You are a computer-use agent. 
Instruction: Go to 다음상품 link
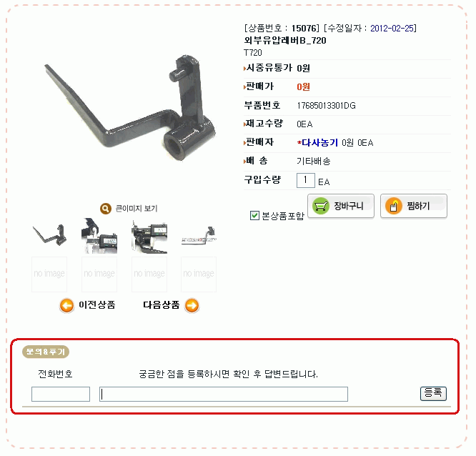point(162,304)
